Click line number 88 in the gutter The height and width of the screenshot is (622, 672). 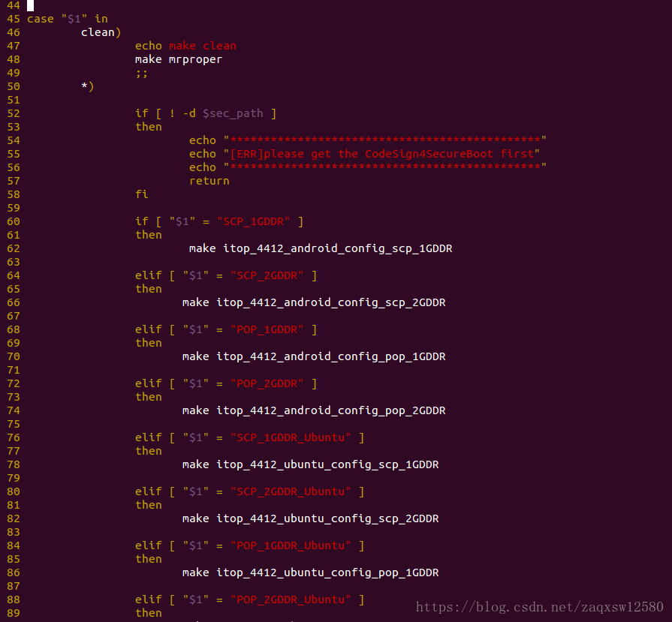click(x=14, y=599)
